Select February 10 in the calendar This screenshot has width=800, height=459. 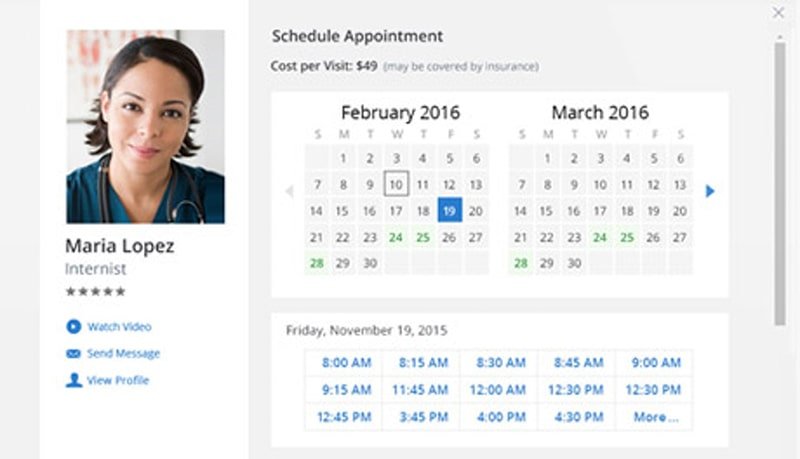(396, 185)
